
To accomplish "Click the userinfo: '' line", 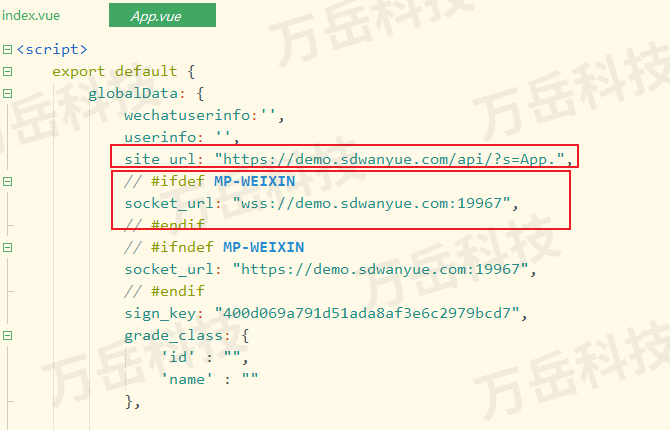I will [x=182, y=137].
